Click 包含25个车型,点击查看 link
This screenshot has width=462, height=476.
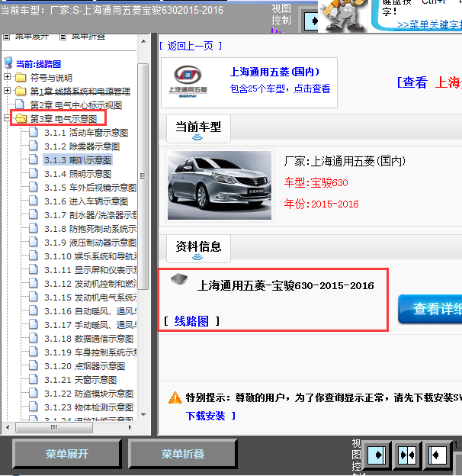tap(280, 88)
